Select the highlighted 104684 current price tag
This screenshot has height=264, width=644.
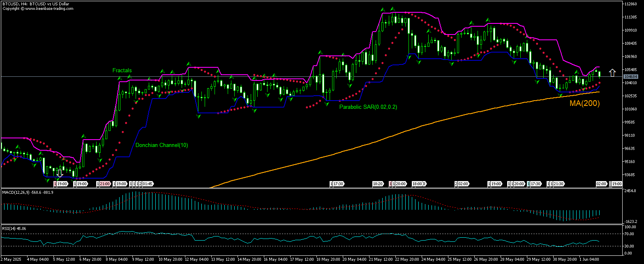click(631, 76)
